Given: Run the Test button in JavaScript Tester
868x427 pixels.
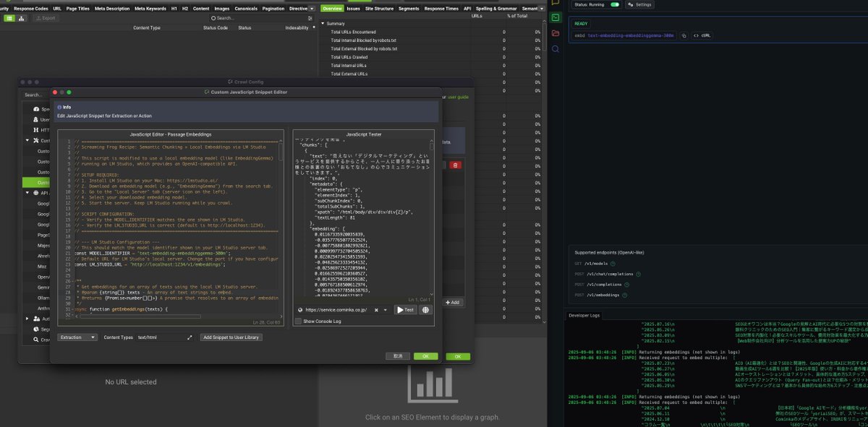Looking at the screenshot, I should (x=406, y=309).
